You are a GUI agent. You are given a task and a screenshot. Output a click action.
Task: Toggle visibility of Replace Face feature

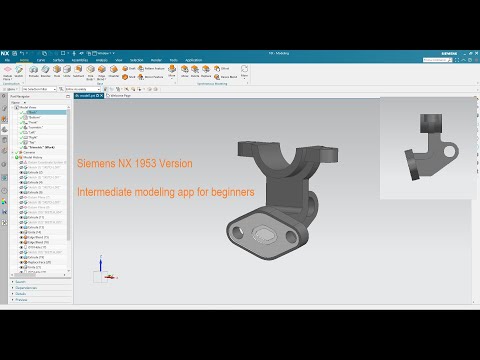point(22,262)
